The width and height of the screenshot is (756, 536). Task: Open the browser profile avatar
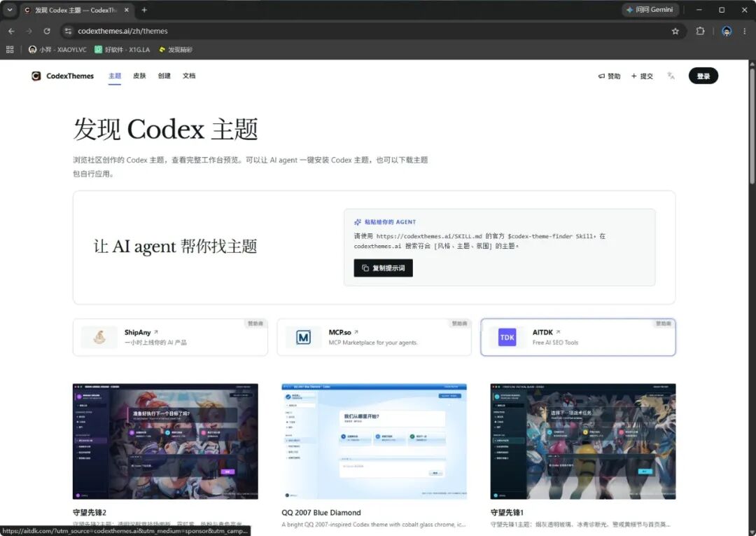coord(727,32)
